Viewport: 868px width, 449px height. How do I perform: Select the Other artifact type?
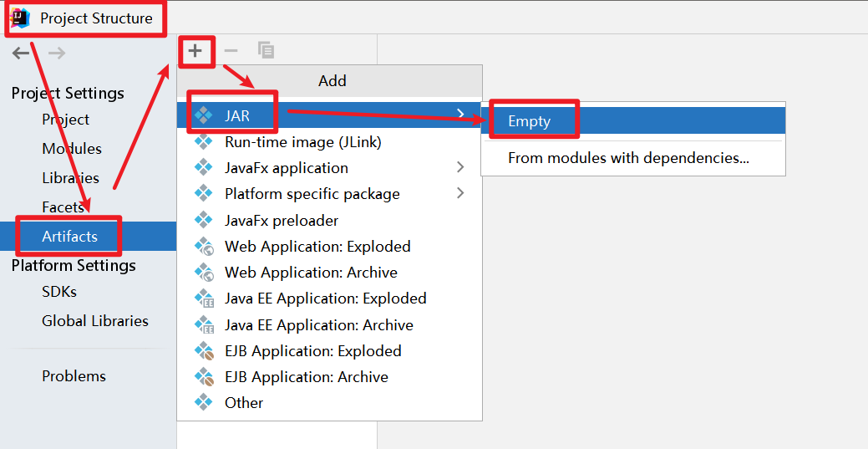[244, 403]
